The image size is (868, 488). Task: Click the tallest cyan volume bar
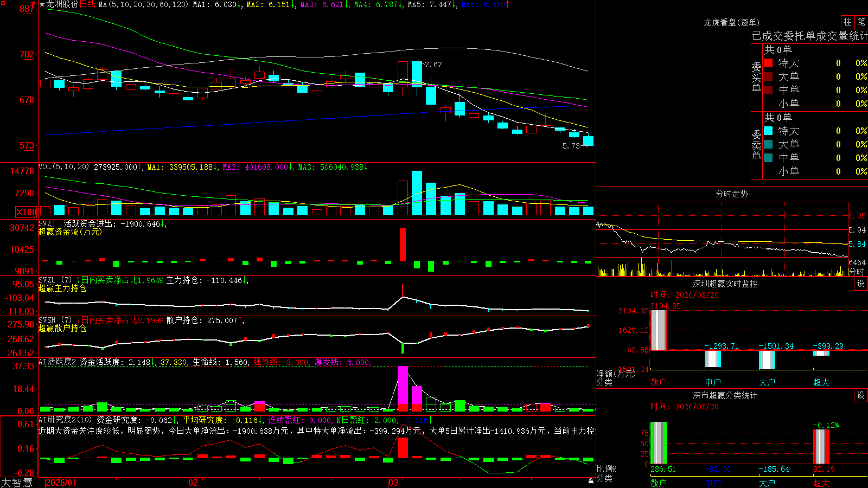[x=417, y=193]
